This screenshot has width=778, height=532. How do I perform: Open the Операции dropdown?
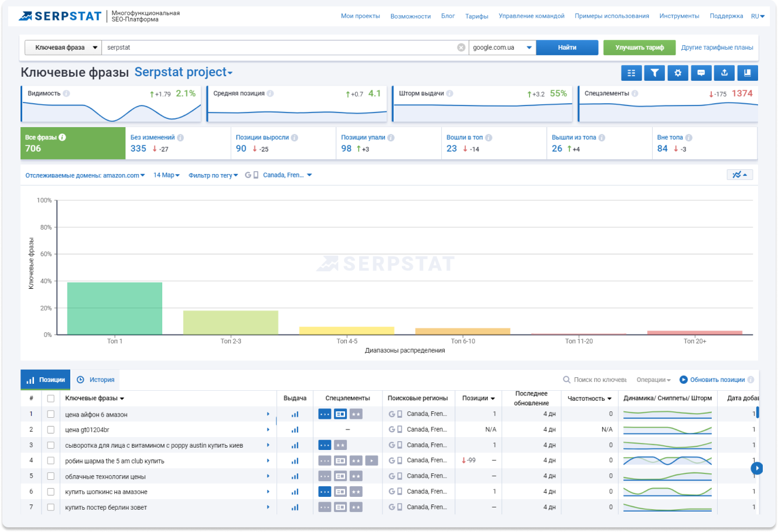pos(653,380)
